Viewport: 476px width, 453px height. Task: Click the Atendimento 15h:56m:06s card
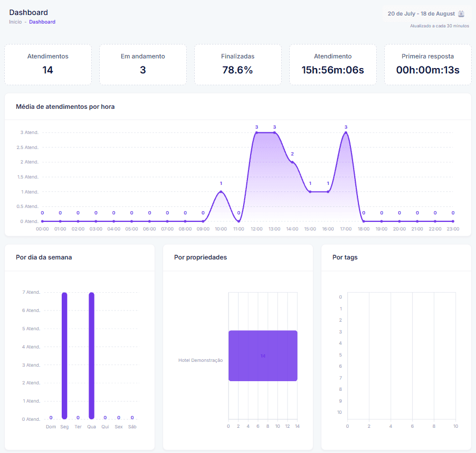click(333, 64)
